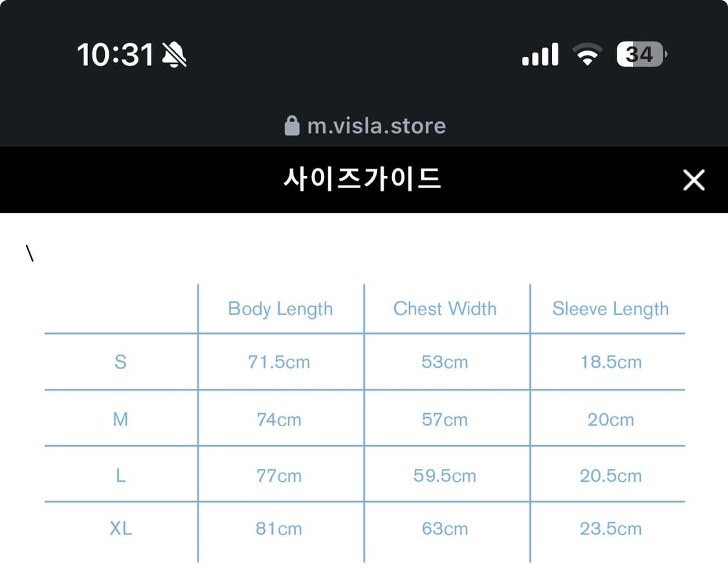This screenshot has width=728, height=584.
Task: Tap the 사이즈가이드 header title
Action: pyautogui.click(x=362, y=179)
